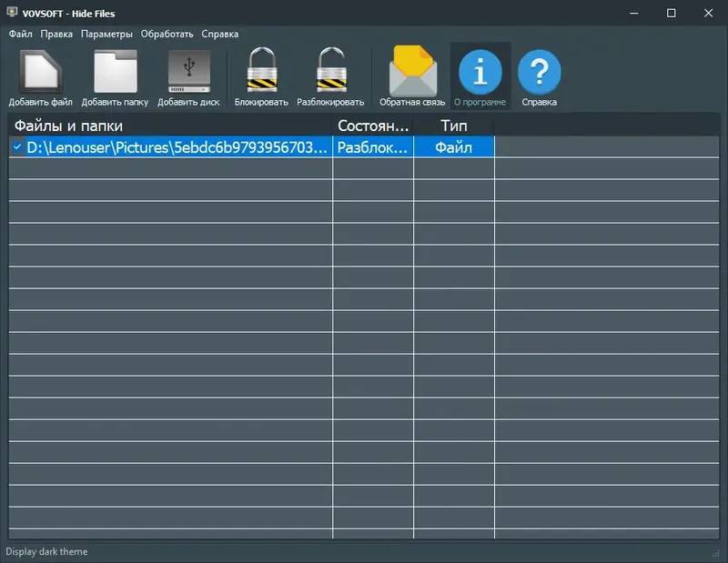Click the resize grip in the status bar corner
Viewport: 728px width, 563px height.
click(x=715, y=553)
